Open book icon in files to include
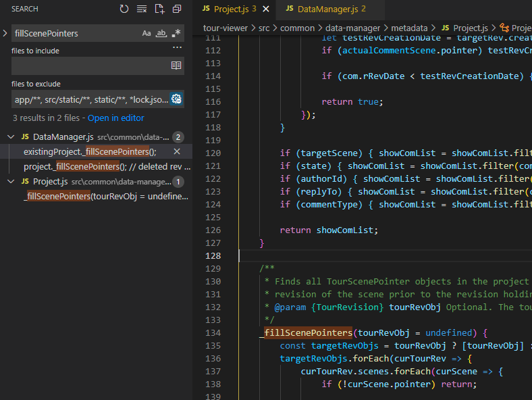This screenshot has width=532, height=400. [176, 66]
